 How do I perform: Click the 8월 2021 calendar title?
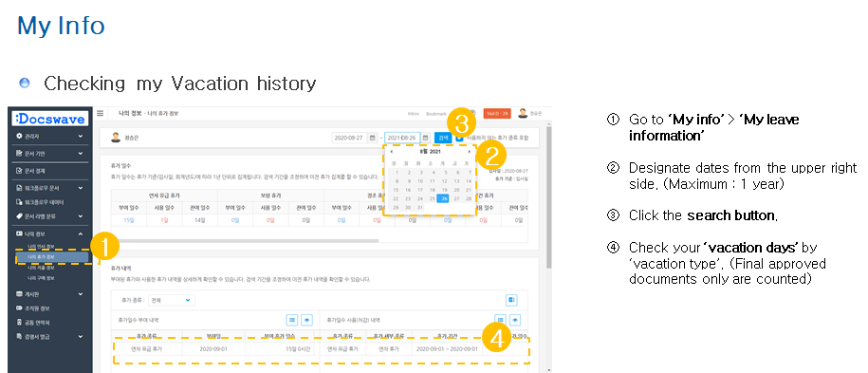[431, 151]
